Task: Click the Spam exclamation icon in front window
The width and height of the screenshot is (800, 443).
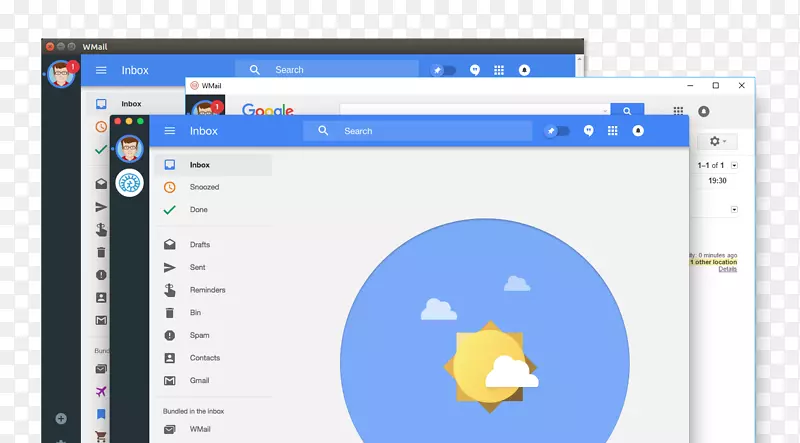Action: [x=169, y=335]
